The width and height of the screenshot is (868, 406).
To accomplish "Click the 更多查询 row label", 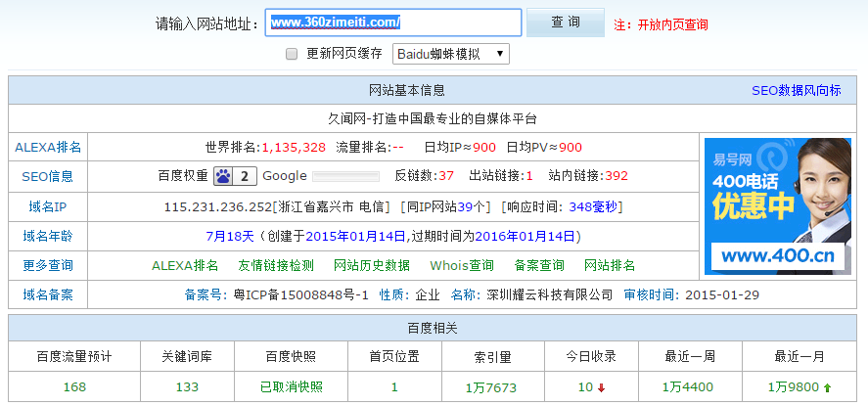I will [x=48, y=265].
